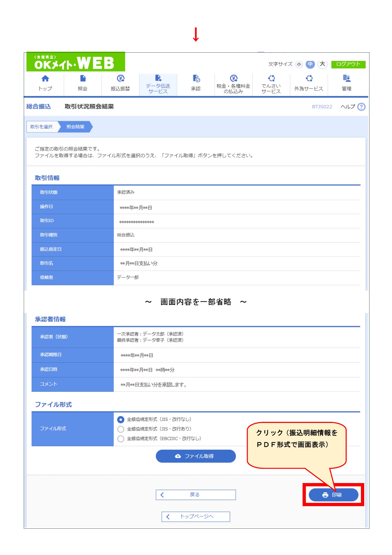Open the 承認 approval icon
Viewport: 392px width, 555px height.
(x=196, y=79)
